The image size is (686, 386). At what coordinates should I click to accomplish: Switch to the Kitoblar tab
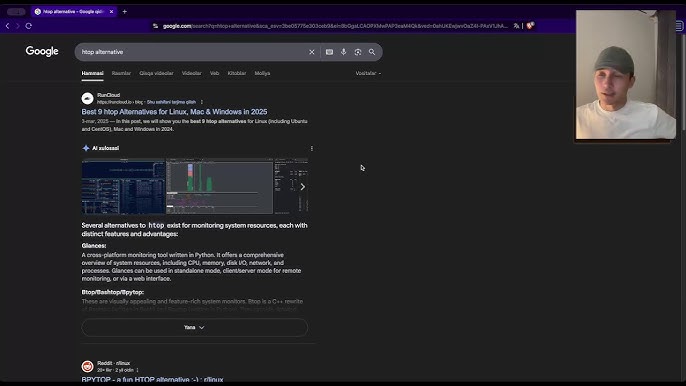237,73
